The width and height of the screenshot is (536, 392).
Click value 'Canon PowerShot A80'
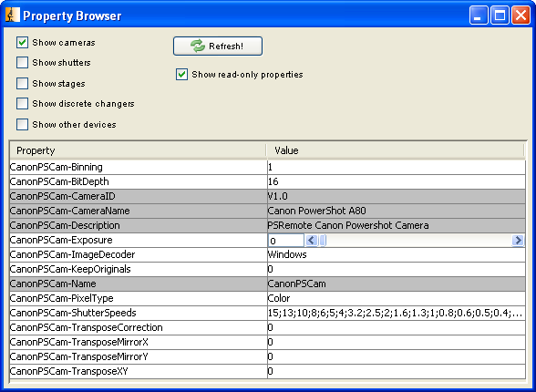[397, 211]
